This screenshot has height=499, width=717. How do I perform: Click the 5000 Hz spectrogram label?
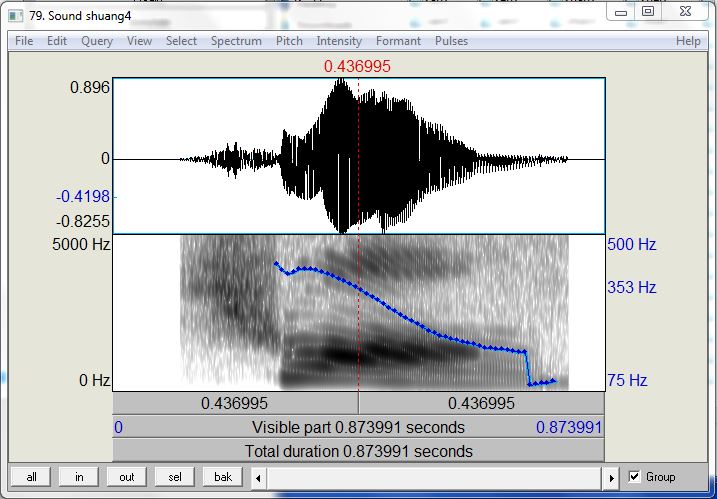coord(81,245)
